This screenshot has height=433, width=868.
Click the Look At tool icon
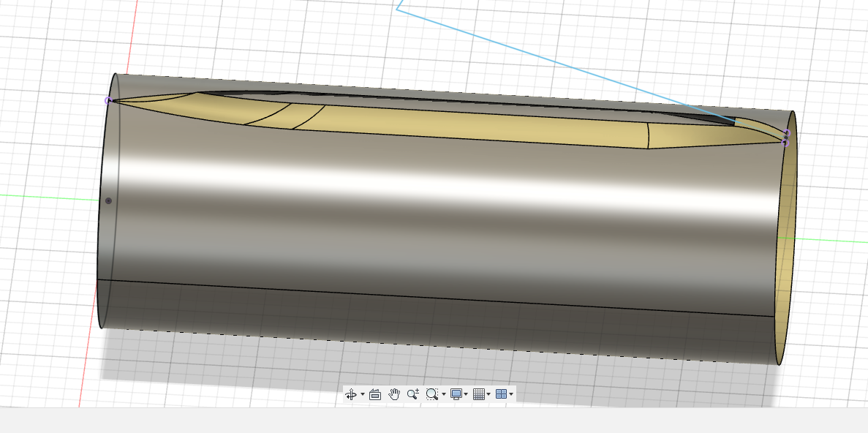click(375, 394)
